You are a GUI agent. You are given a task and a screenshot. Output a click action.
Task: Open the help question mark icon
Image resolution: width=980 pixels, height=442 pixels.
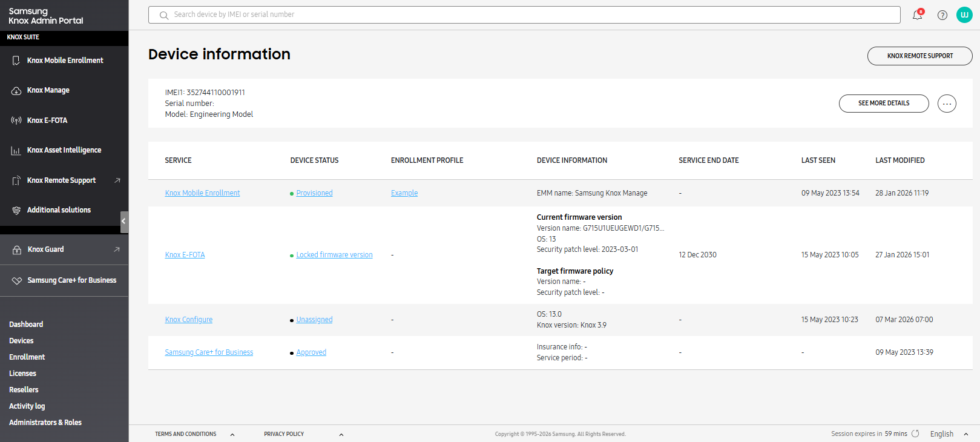(x=942, y=15)
